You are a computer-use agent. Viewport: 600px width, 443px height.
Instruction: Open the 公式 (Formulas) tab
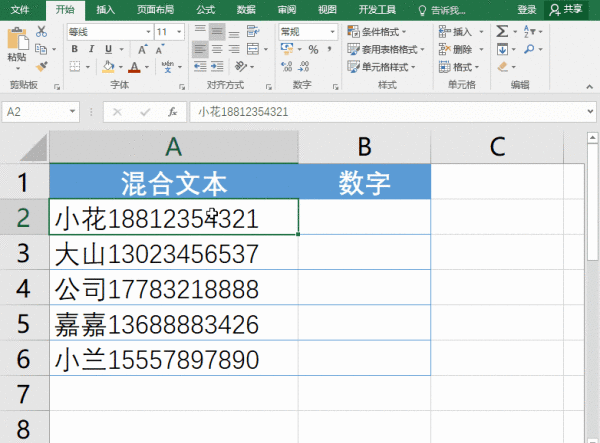pos(206,9)
